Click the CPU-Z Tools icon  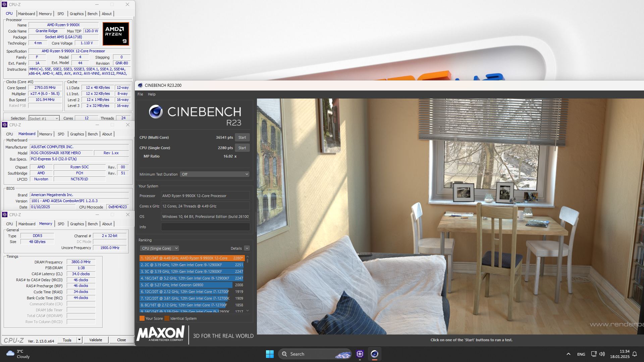click(66, 340)
